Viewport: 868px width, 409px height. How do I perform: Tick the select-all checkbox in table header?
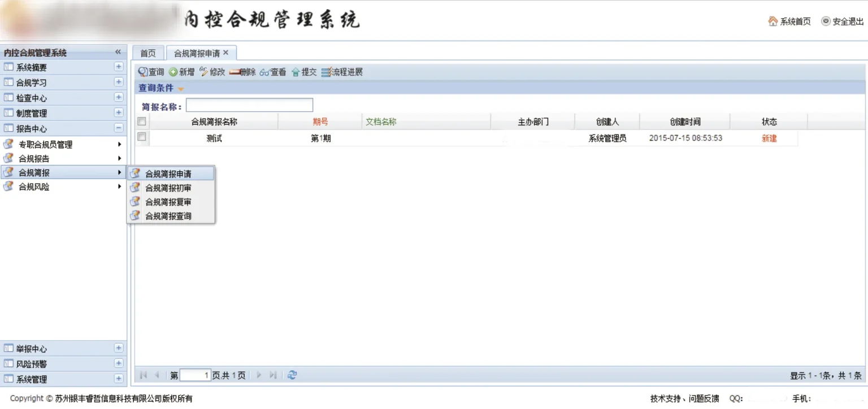click(x=142, y=121)
